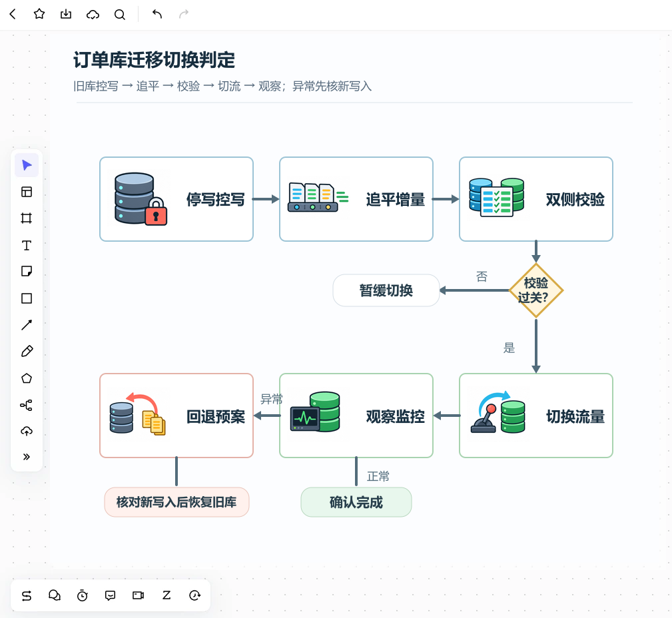Select the pen drawing tool
Image resolution: width=672 pixels, height=618 pixels.
tap(27, 352)
